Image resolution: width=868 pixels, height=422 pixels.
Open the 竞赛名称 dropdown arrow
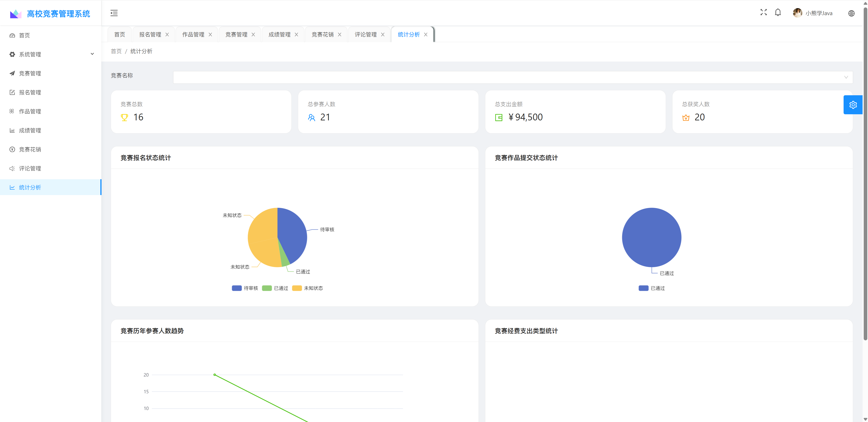point(846,77)
